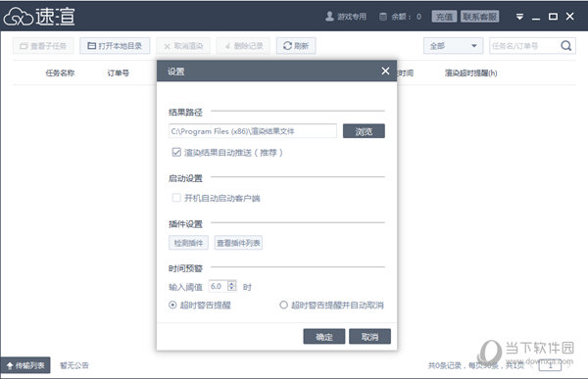Screen dimensions: 588x379
Task: Click 取消渲染 toolbar button
Action: click(183, 46)
